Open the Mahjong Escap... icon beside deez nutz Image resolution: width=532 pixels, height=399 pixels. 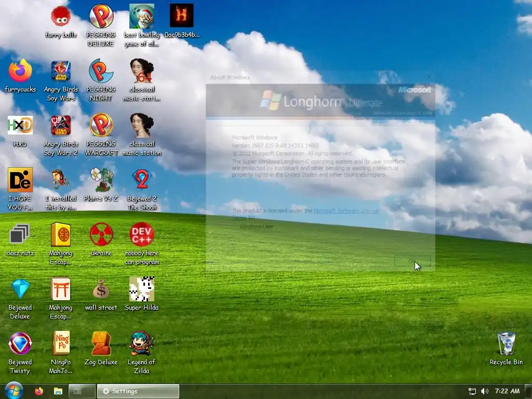pos(61,244)
